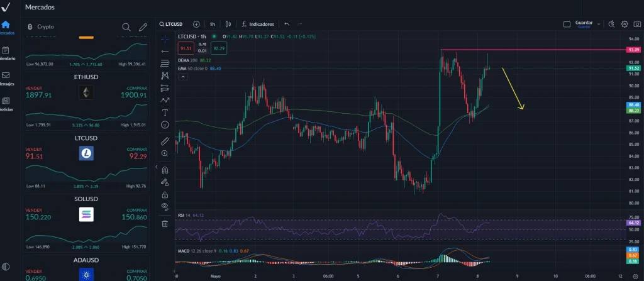The image size is (644, 281).
Task: Open quick search lightning icon
Action: coord(611,25)
